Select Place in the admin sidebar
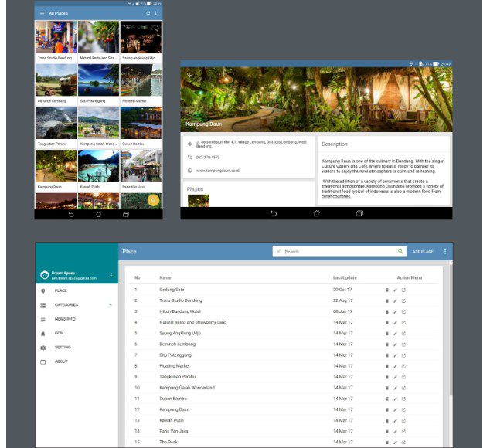Viewport: 490px width, 448px height. (77, 291)
